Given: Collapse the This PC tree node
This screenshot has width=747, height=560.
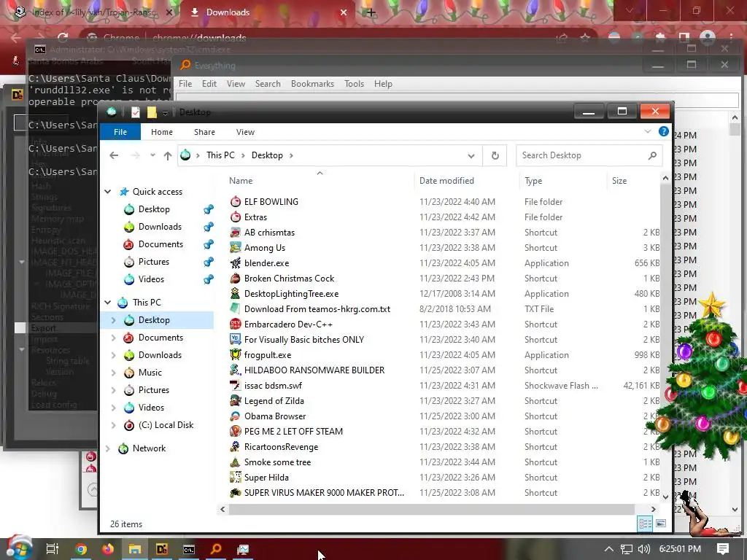Looking at the screenshot, I should 108,303.
